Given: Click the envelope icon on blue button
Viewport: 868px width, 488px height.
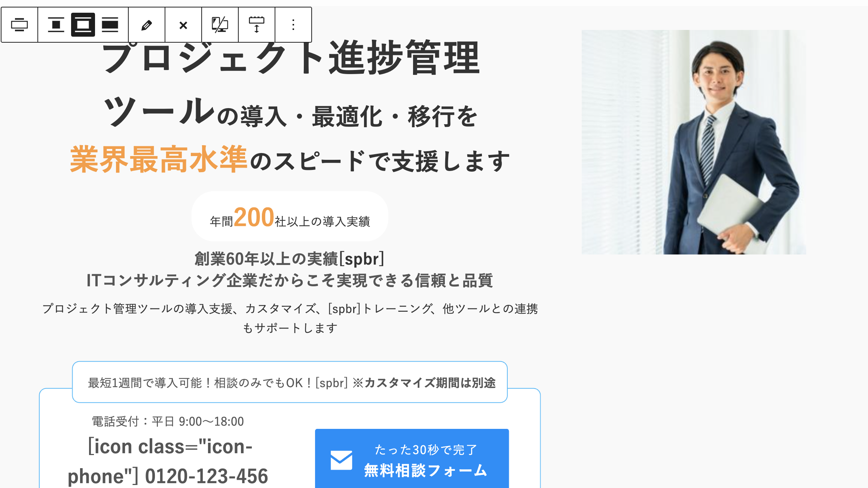Looking at the screenshot, I should (341, 460).
